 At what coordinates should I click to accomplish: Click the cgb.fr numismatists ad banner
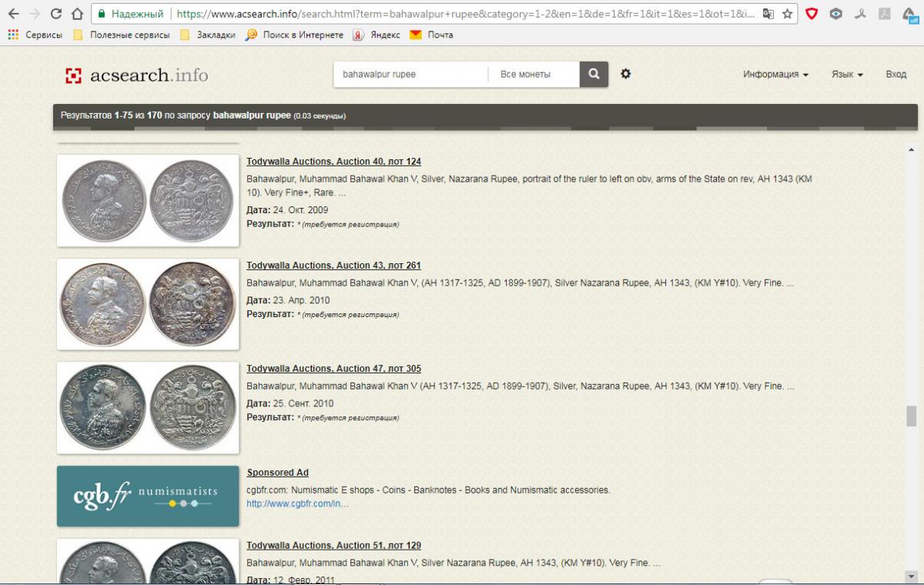point(148,496)
